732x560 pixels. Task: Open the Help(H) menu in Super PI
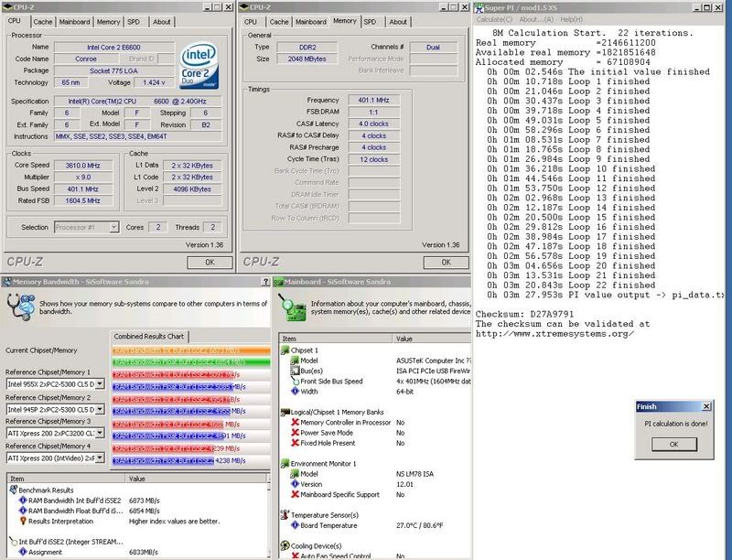pyautogui.click(x=571, y=19)
